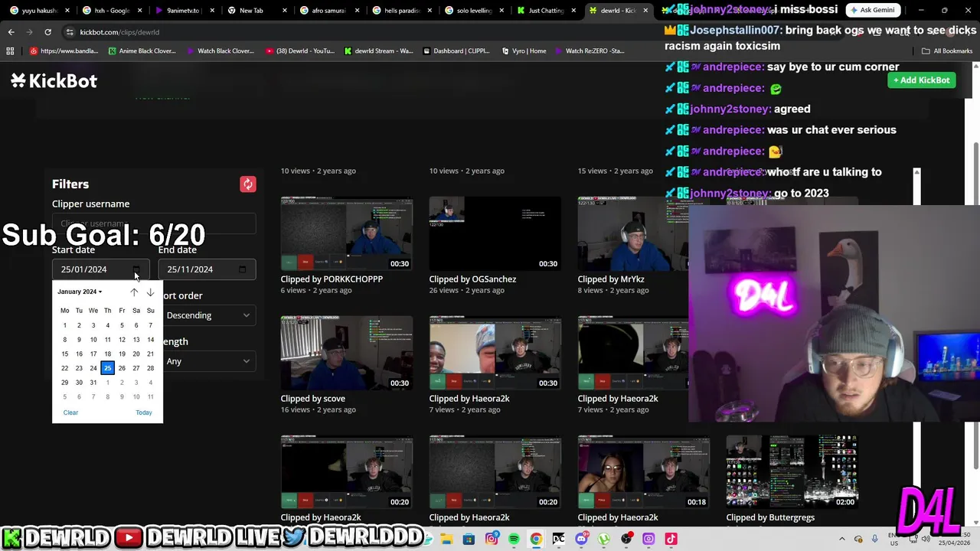The width and height of the screenshot is (980, 551).
Task: Open the Descending sort order dropdown
Action: [x=207, y=315]
